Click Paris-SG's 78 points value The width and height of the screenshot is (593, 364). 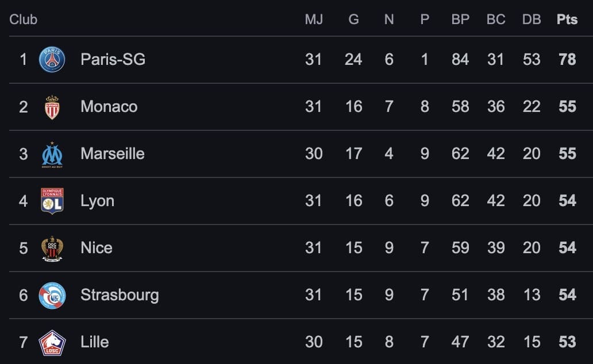(567, 59)
